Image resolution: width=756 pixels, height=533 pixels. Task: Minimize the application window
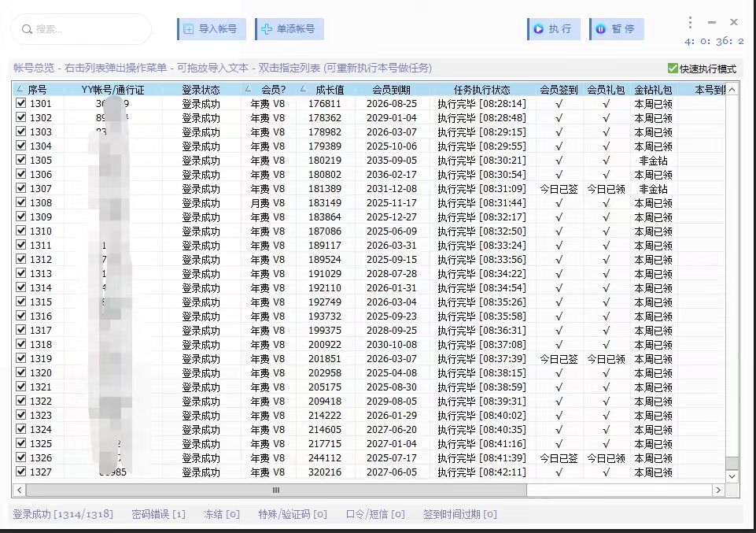pos(712,22)
